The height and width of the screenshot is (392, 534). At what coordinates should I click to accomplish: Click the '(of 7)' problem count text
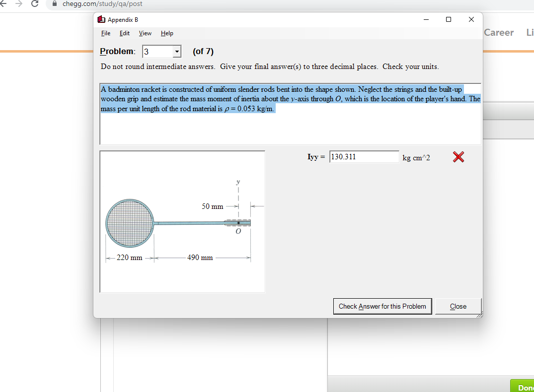pos(203,52)
